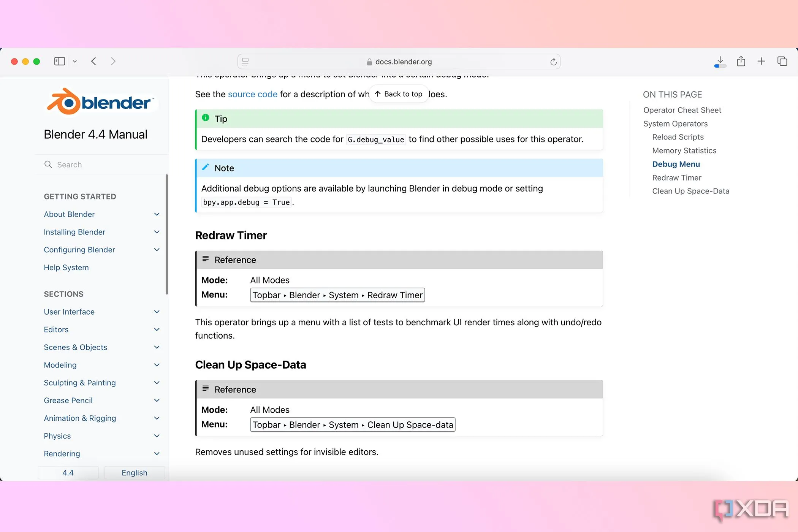The image size is (798, 532).
Task: Click the Back to top button
Action: coord(398,94)
